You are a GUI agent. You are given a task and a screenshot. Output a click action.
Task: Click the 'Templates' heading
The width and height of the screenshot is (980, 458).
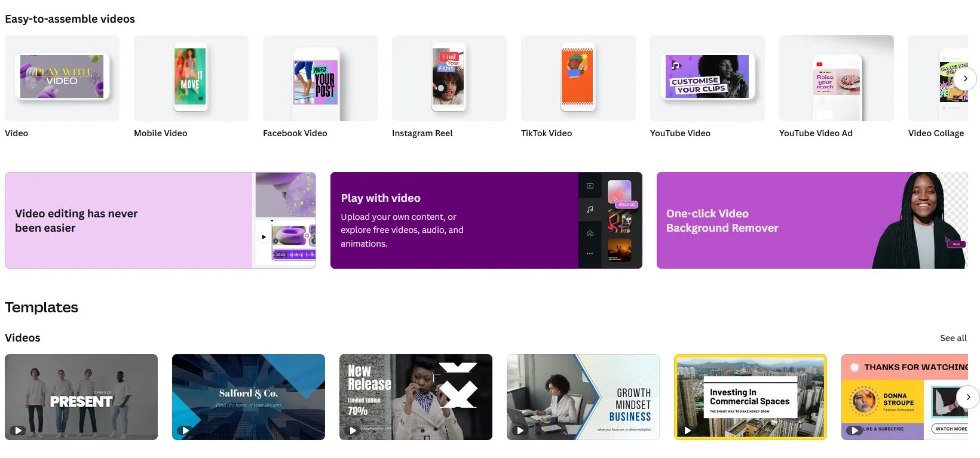tap(42, 308)
